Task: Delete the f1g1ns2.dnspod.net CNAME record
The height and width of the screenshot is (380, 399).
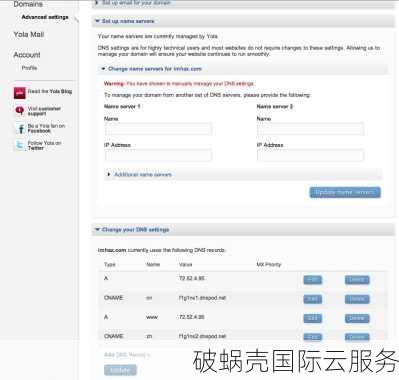Action: click(357, 337)
